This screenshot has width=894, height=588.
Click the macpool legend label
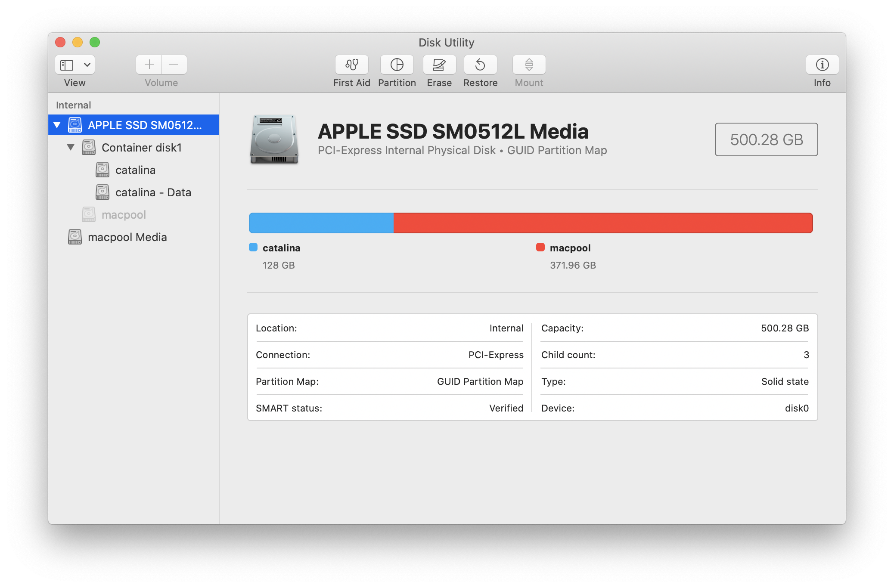pos(570,248)
